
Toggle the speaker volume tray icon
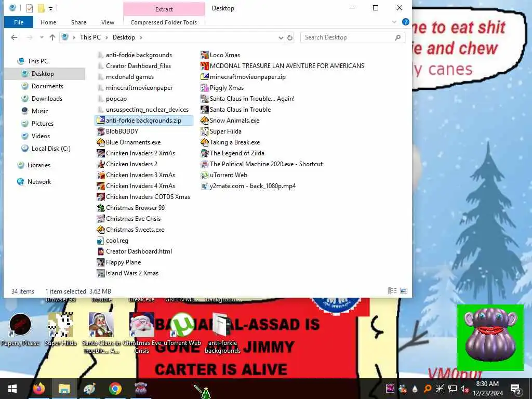464,389
